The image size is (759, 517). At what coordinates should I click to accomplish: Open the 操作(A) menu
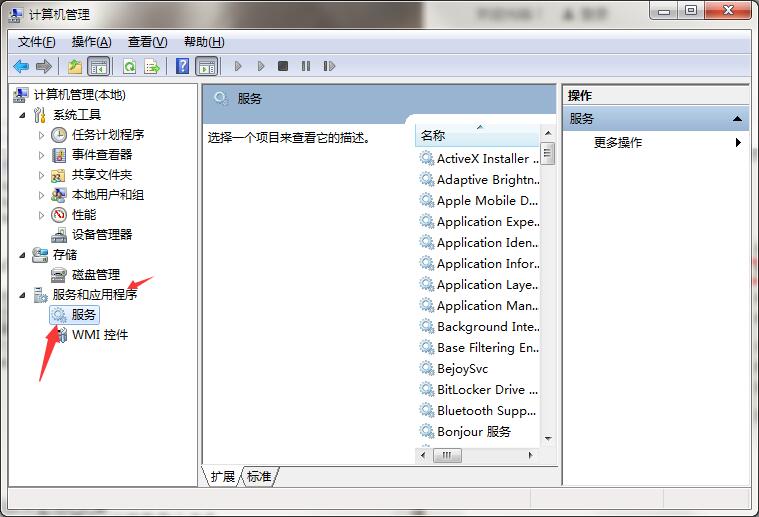[x=91, y=42]
